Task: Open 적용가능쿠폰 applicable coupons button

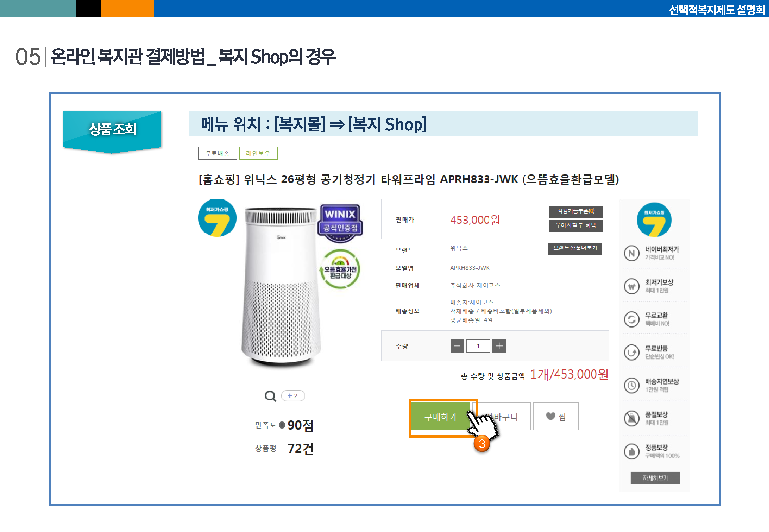Action: 576,211
